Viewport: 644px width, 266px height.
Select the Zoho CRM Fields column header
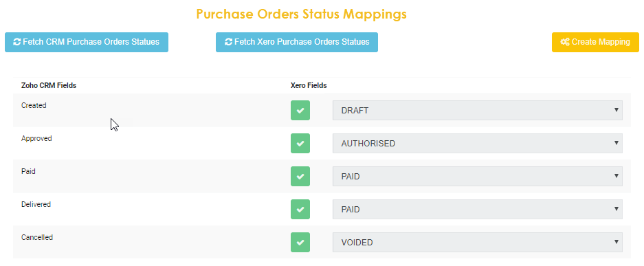coord(49,85)
